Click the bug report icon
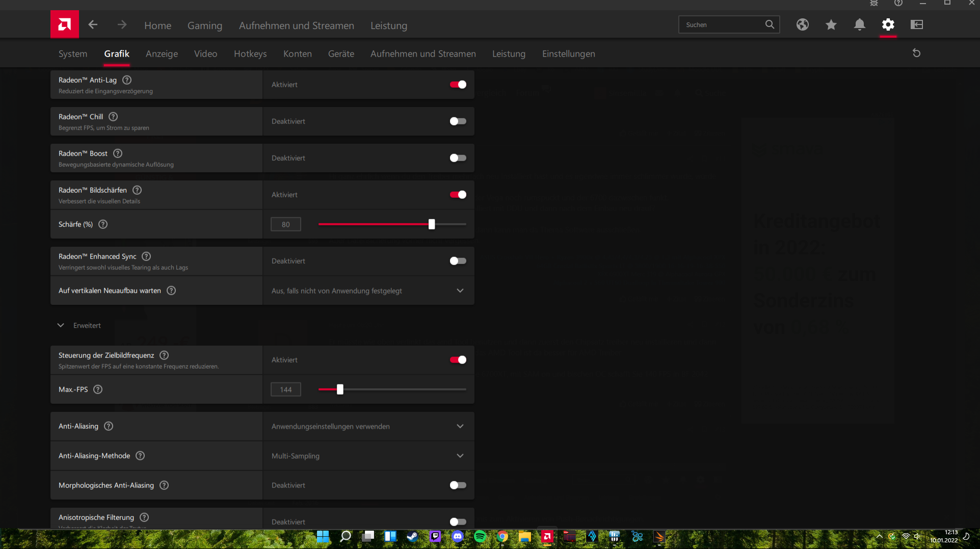Image resolution: width=980 pixels, height=549 pixels. point(874,3)
